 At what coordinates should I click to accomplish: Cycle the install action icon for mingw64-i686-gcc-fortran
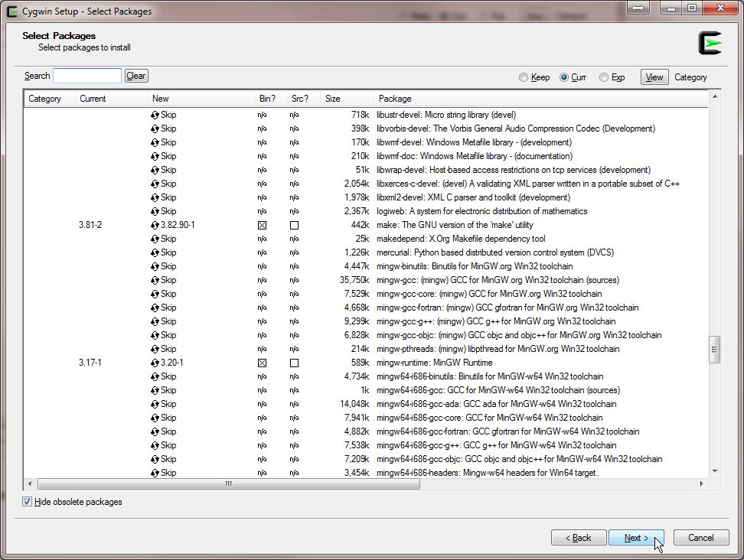[x=155, y=431]
